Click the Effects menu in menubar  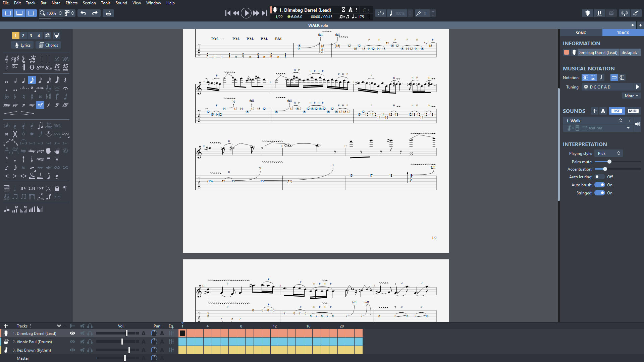71,3
